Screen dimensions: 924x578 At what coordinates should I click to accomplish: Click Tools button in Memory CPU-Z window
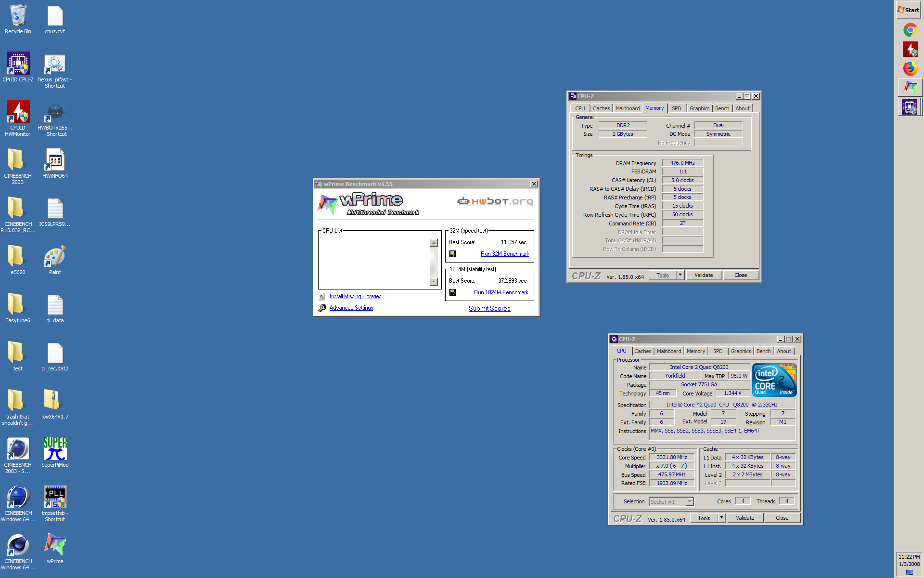pos(663,276)
